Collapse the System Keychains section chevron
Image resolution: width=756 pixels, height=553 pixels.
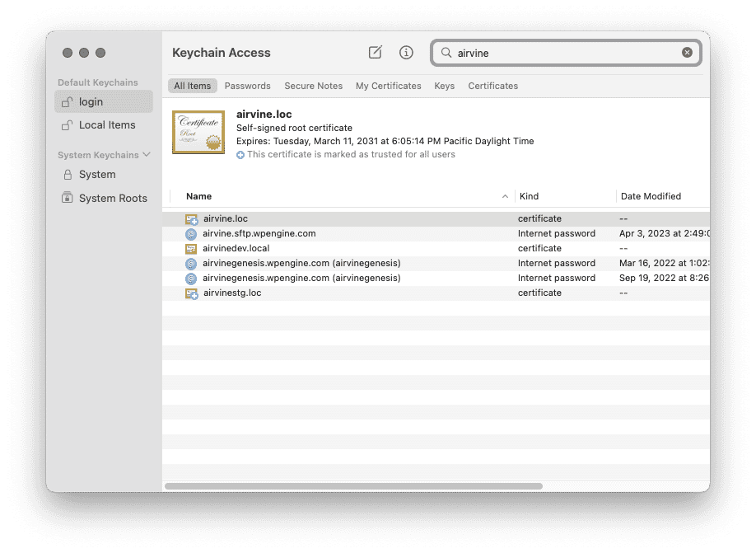pos(147,155)
